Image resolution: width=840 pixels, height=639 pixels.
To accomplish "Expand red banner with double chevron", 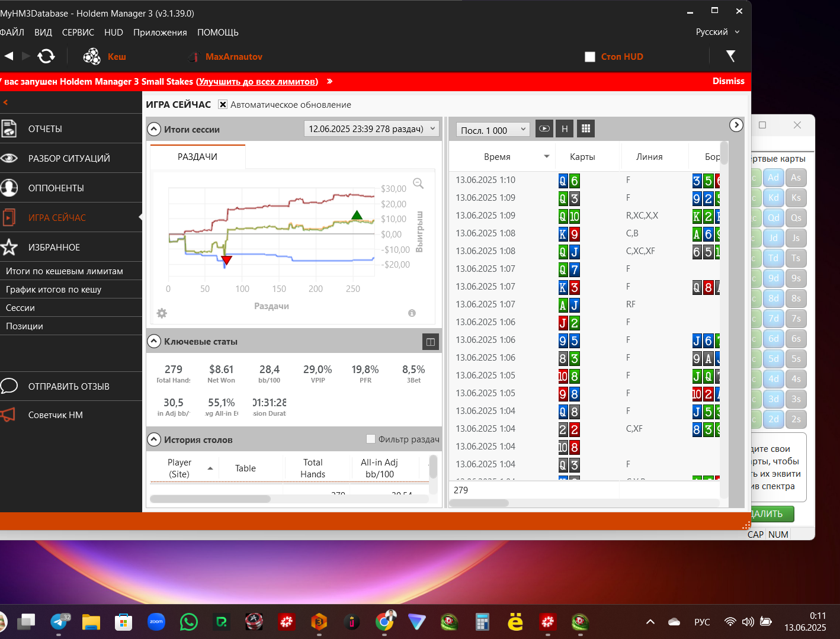I will click(329, 81).
